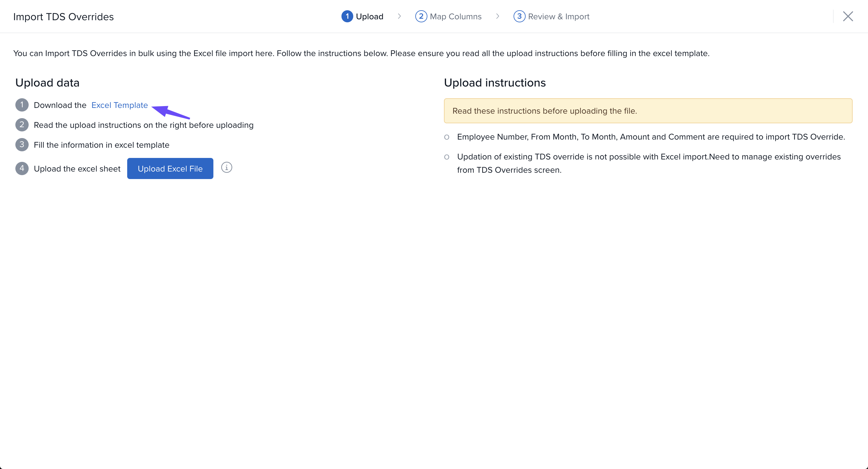Click the yellow read-instructions banner

click(x=648, y=111)
